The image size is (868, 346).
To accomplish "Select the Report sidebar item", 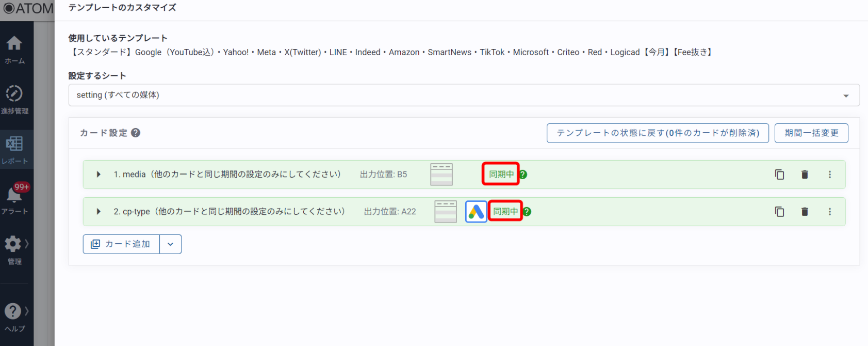I will (x=14, y=150).
